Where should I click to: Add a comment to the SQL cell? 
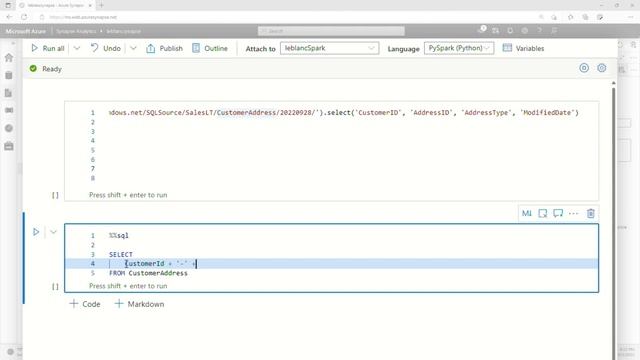point(558,213)
